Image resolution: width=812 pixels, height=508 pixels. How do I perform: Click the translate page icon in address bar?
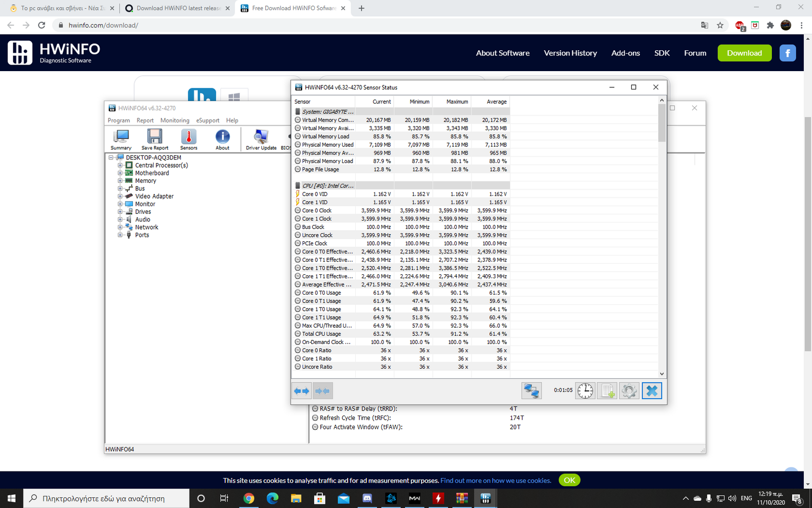[704, 25]
